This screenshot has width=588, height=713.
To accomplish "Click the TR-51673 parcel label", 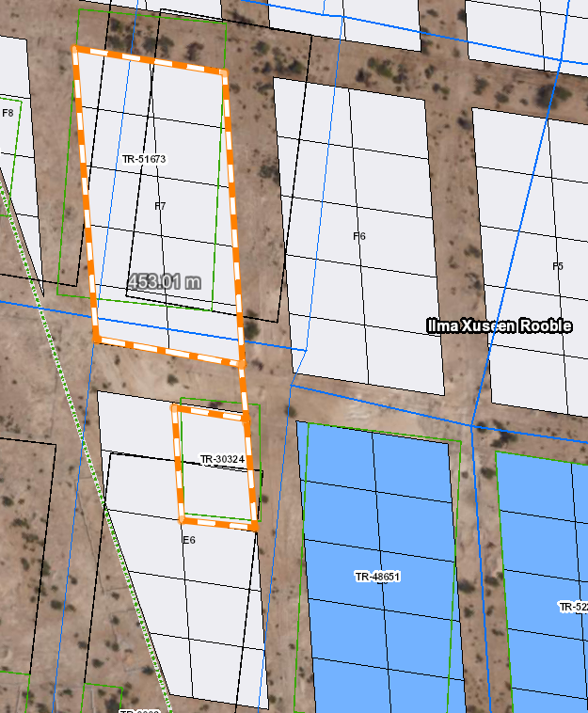I will pyautogui.click(x=144, y=159).
